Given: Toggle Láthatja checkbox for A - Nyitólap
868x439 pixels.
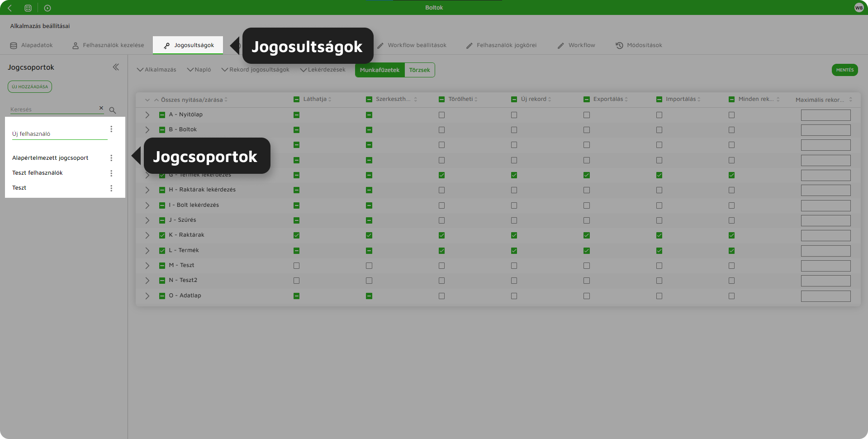Looking at the screenshot, I should click(x=297, y=115).
